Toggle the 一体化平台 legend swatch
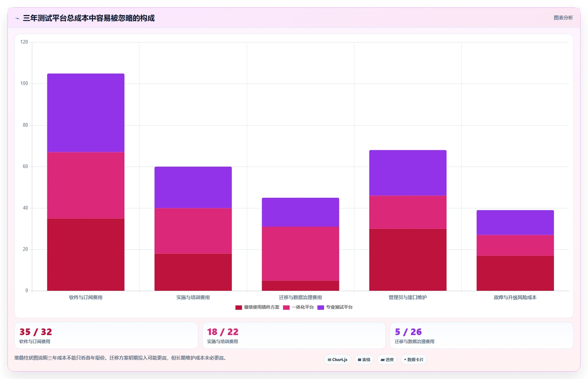The height and width of the screenshot is (379, 588). pyautogui.click(x=286, y=308)
